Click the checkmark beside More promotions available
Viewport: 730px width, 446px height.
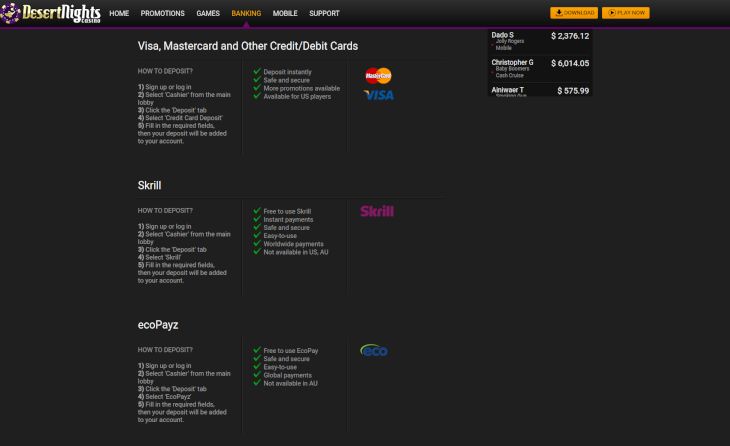point(257,88)
